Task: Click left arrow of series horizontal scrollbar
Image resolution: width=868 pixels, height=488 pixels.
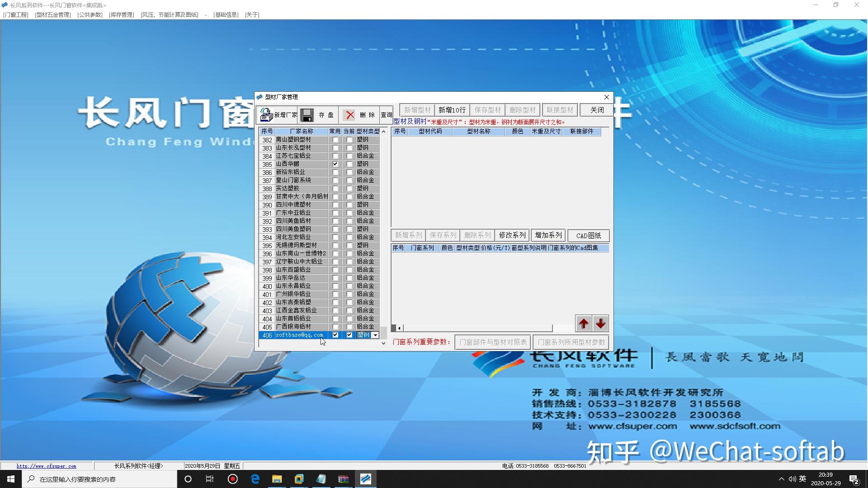Action: (x=399, y=328)
